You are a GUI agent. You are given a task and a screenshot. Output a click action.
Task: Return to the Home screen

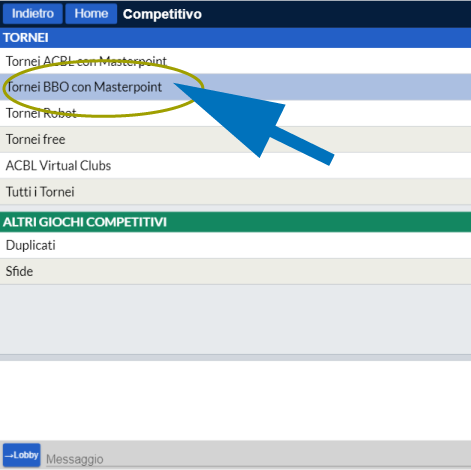tap(91, 14)
